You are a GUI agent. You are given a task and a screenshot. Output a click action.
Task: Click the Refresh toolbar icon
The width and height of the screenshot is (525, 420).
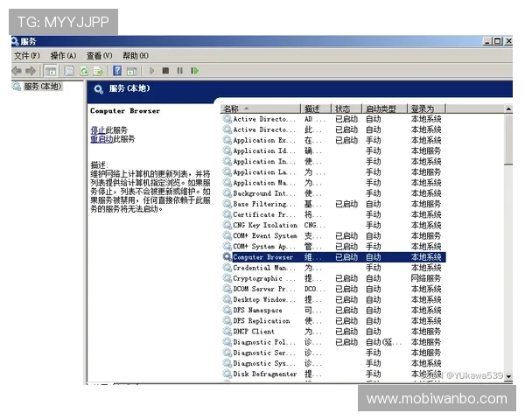[84, 71]
